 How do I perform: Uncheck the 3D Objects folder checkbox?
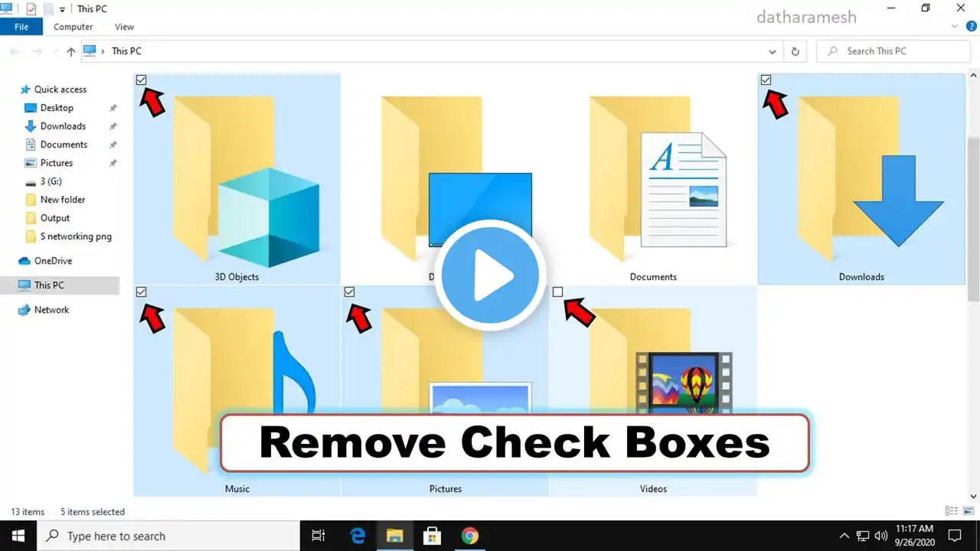[141, 80]
